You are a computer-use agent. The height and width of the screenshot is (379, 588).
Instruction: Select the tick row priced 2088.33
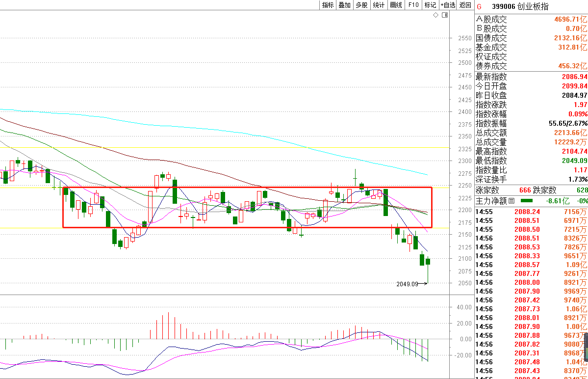point(531,256)
